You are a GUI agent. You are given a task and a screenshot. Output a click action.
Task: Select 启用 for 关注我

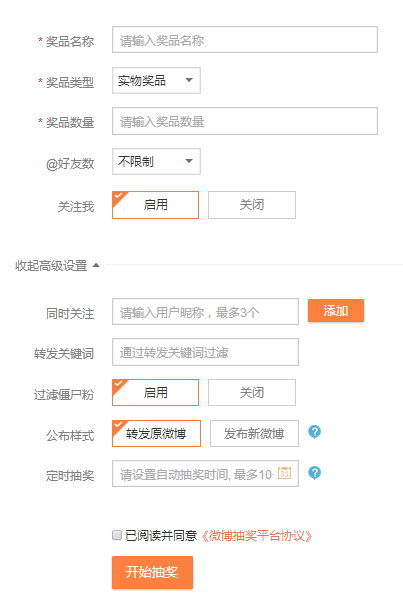[x=155, y=205]
